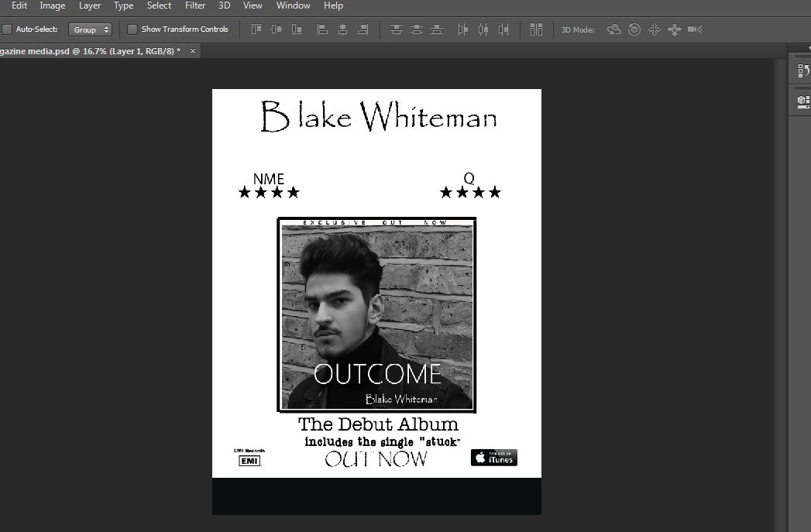Click the Align left edges icon
Screen dimensions: 811x532
click(x=322, y=29)
